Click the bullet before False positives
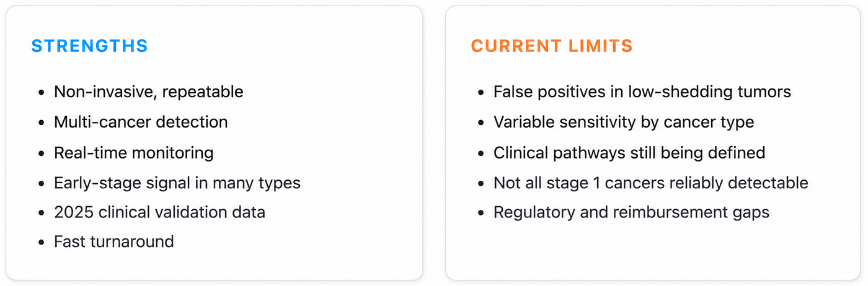The height and width of the screenshot is (286, 868). click(480, 93)
